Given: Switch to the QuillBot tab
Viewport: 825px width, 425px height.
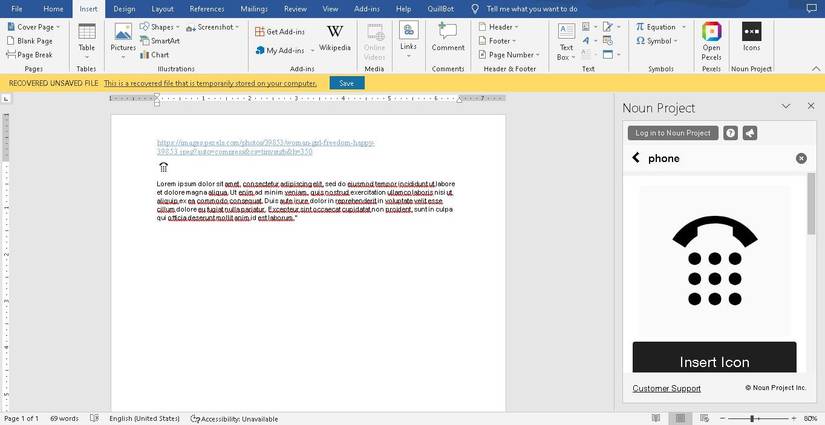Looking at the screenshot, I should point(442,9).
